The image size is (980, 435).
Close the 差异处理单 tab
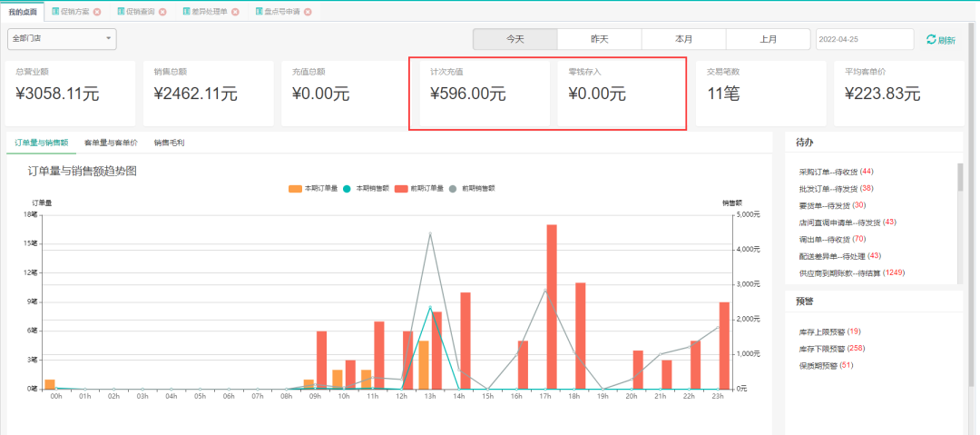pos(235,12)
